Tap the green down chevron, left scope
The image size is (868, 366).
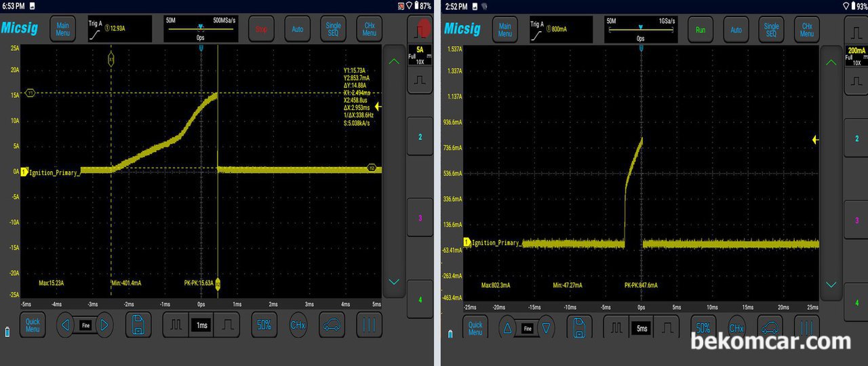click(x=394, y=281)
